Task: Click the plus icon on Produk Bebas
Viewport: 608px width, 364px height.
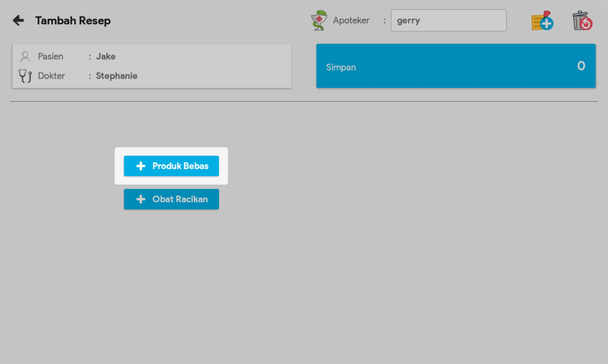Action: pyautogui.click(x=141, y=166)
